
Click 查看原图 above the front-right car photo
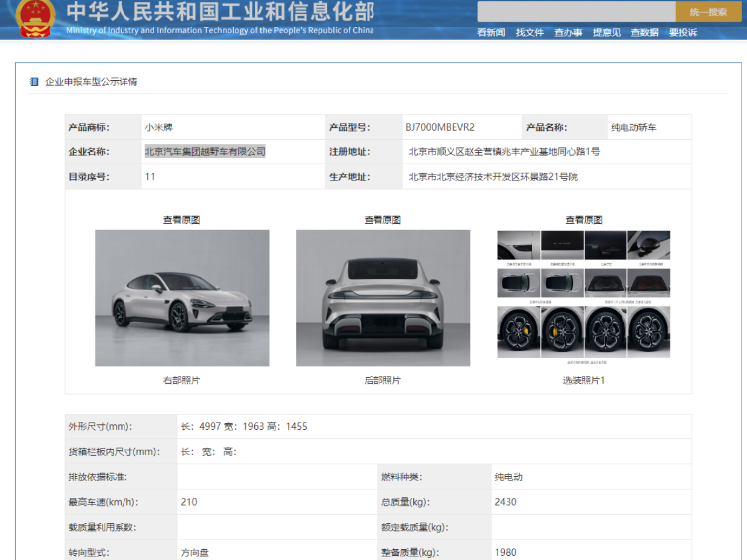coord(182,220)
